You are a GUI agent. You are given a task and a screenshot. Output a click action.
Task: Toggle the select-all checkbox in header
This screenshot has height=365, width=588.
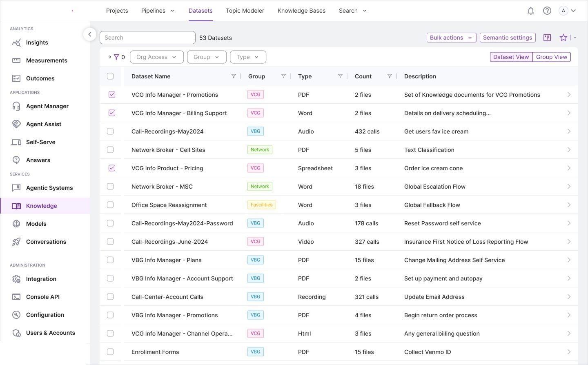pos(110,76)
